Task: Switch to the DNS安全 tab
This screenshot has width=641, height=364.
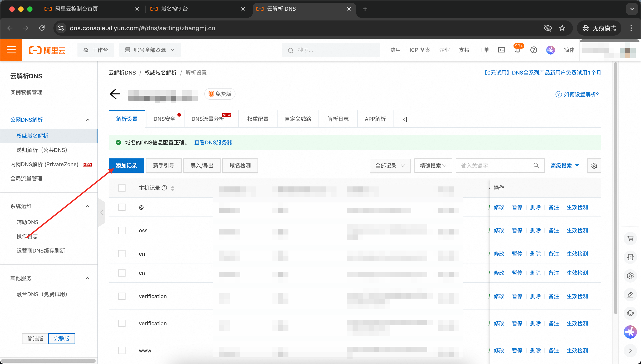Action: [x=165, y=119]
